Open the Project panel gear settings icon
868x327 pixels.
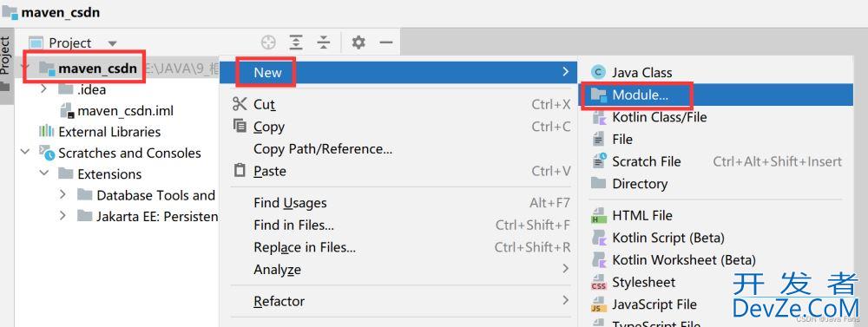pos(358,43)
